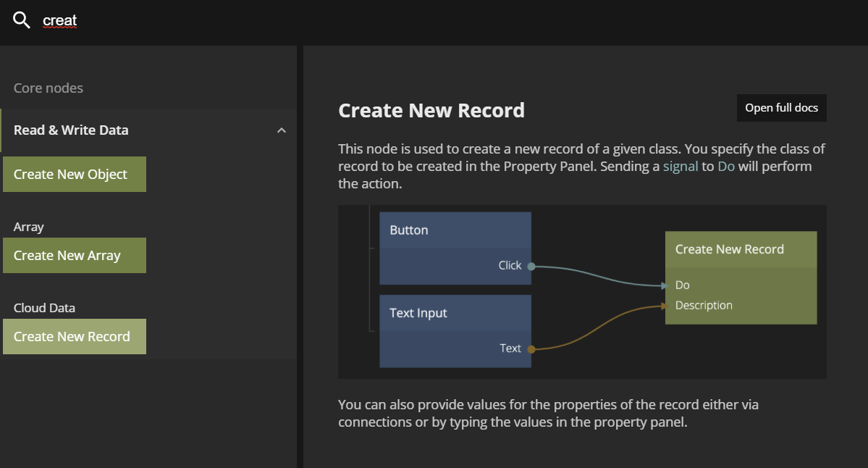Screen dimensions: 868x468
Task: Click the Core nodes section label
Action: coord(49,88)
